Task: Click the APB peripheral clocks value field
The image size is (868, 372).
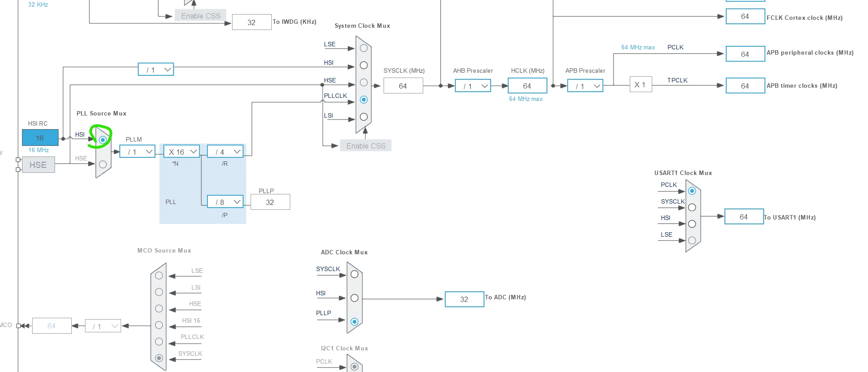Action: [745, 54]
